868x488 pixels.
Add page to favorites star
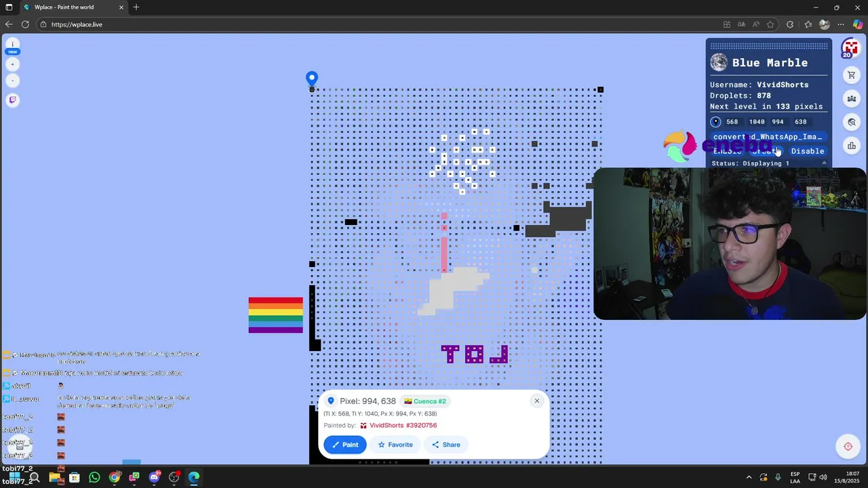(x=770, y=24)
